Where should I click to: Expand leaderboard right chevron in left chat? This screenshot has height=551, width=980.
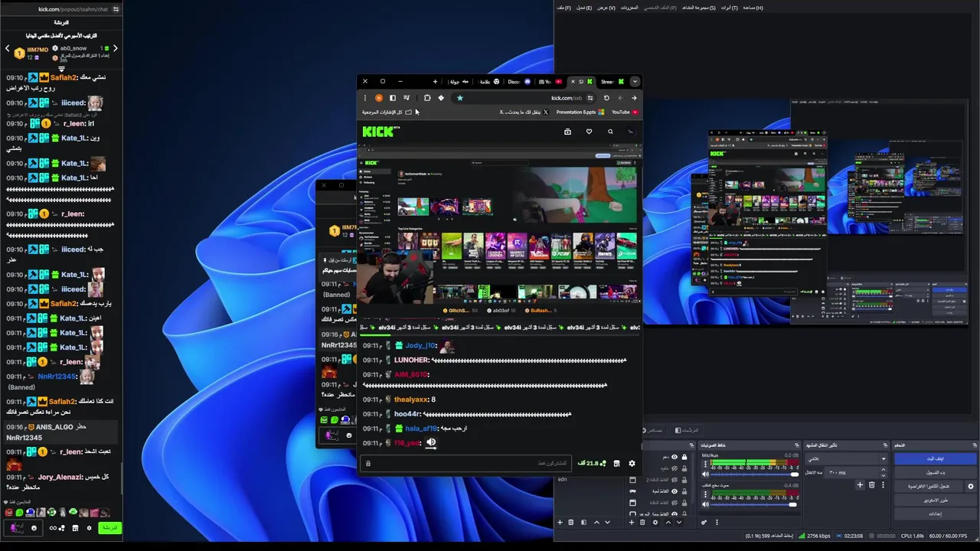pyautogui.click(x=116, y=48)
